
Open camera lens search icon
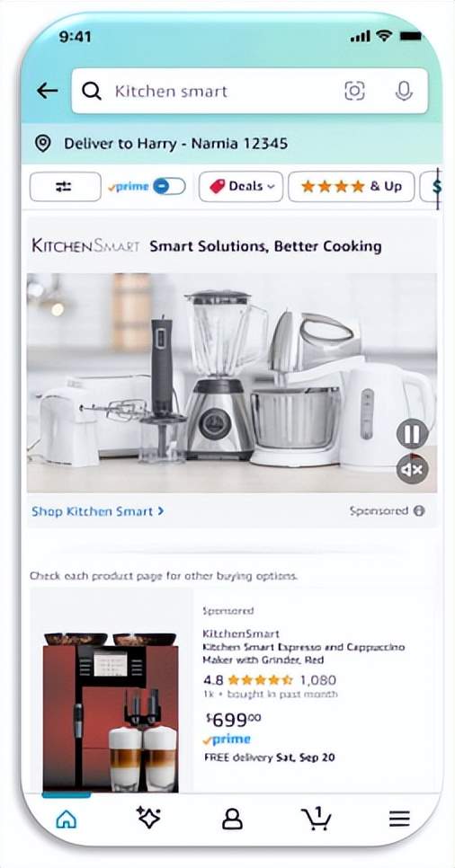coord(354,91)
